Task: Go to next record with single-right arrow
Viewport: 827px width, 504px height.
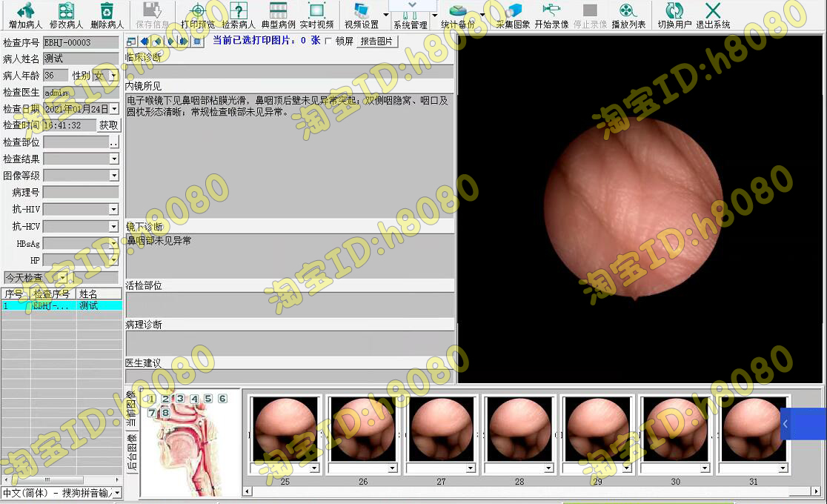Action: point(170,42)
